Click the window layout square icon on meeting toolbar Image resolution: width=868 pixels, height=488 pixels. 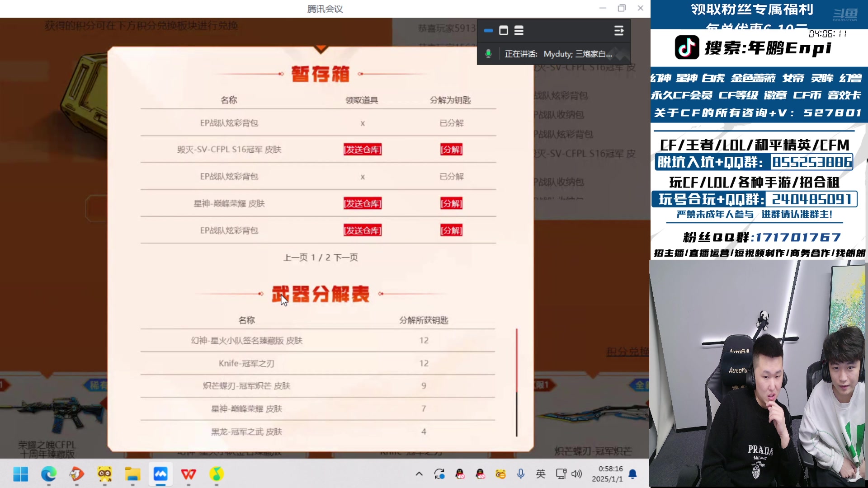pyautogui.click(x=504, y=31)
